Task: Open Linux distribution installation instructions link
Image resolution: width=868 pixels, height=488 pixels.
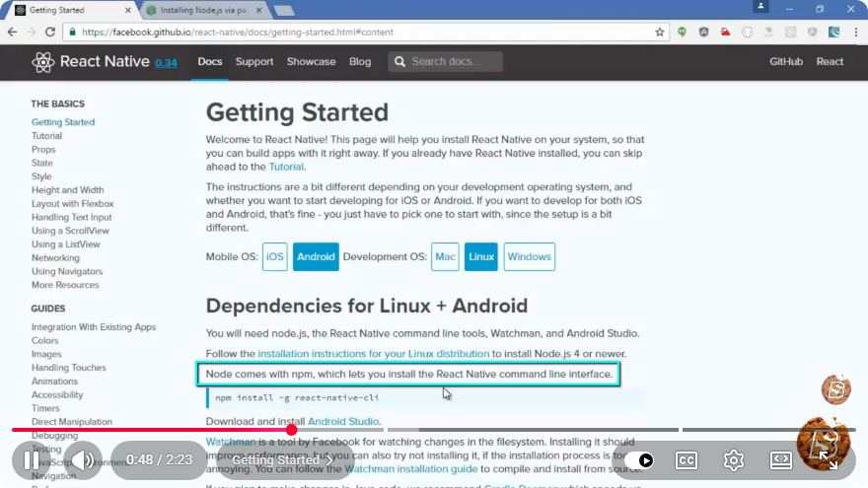Action: 374,354
